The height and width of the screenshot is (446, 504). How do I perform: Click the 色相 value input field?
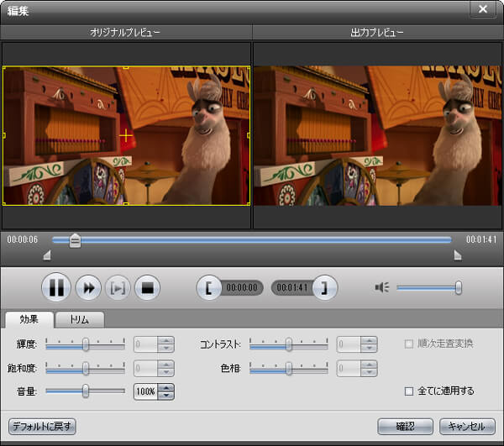point(349,368)
